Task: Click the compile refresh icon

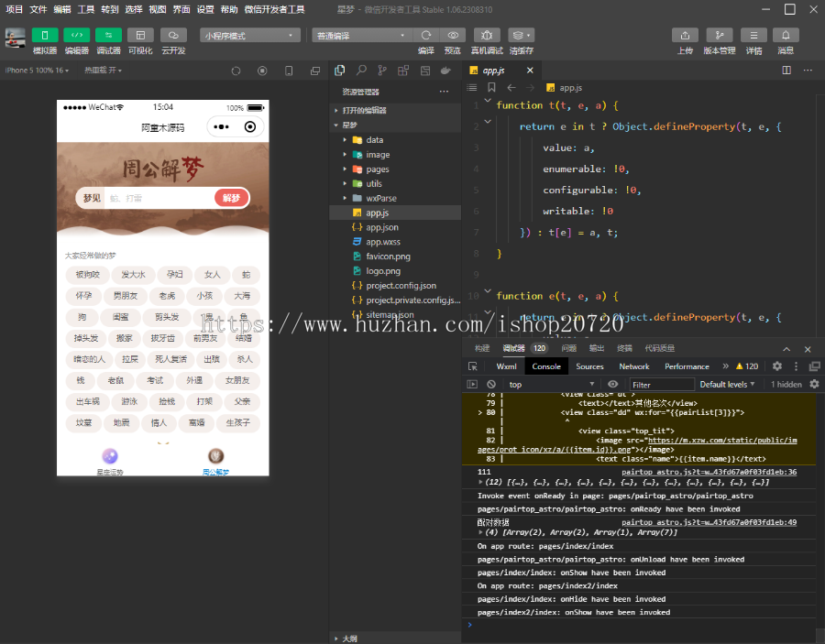Action: [426, 35]
